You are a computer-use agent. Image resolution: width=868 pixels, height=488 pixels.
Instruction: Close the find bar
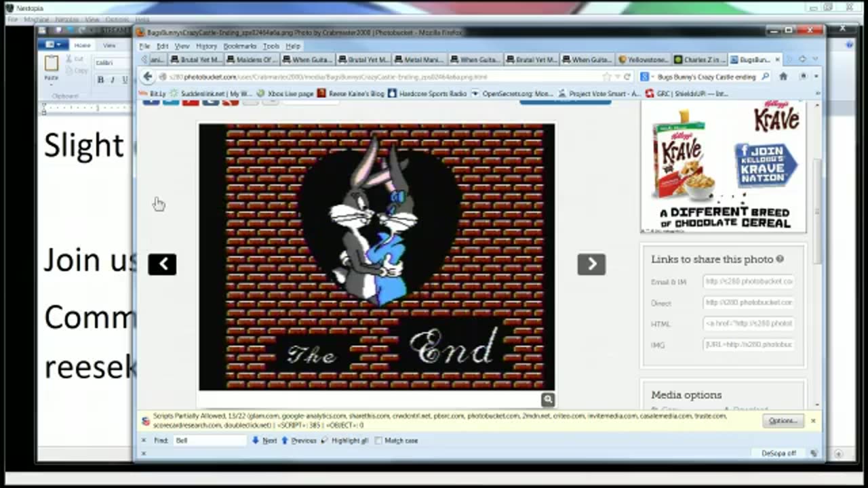(144, 441)
